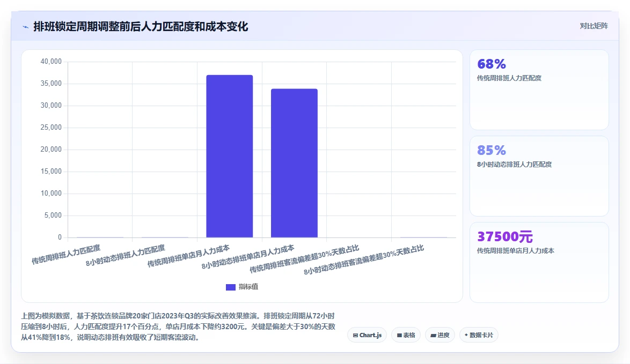Screen dimensions: 630x364
Task: Click the 40,000 y-axis label
Action: click(51, 62)
